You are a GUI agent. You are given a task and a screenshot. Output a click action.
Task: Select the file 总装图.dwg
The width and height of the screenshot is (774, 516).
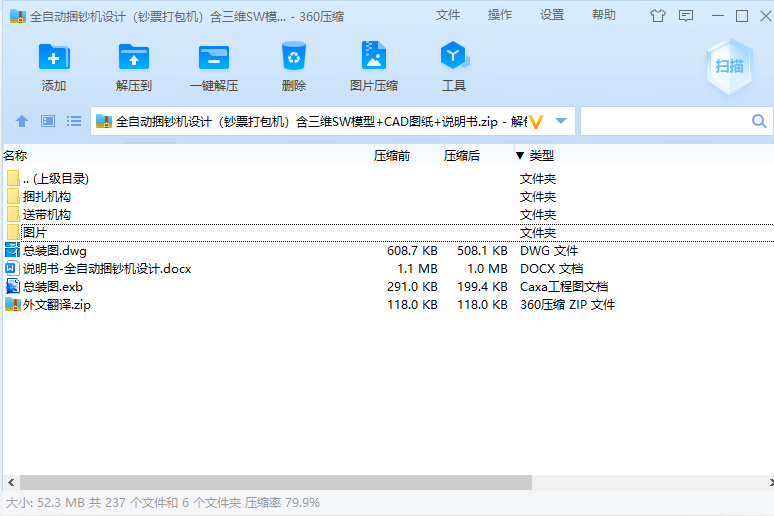point(55,251)
